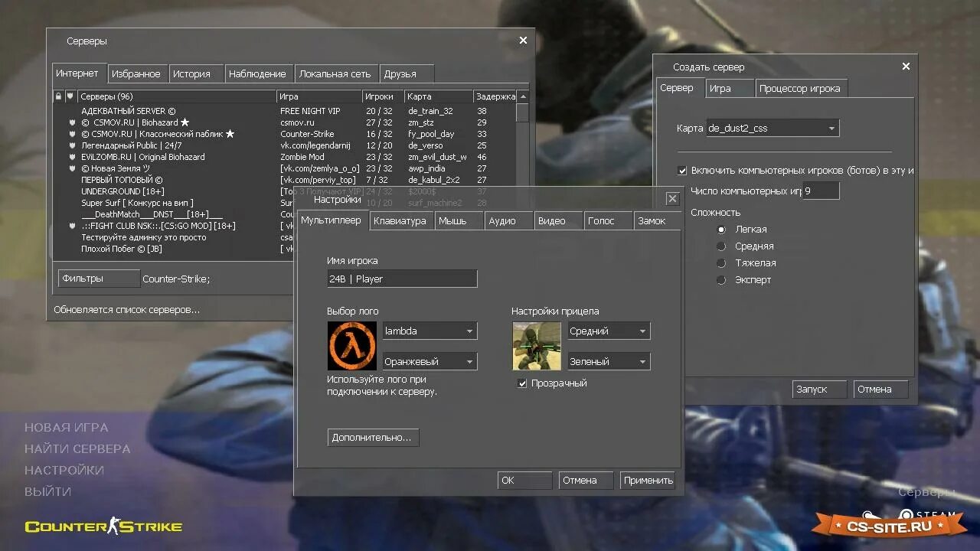The height and width of the screenshot is (551, 980).
Task: Click the Дополнительно... button
Action: click(373, 438)
